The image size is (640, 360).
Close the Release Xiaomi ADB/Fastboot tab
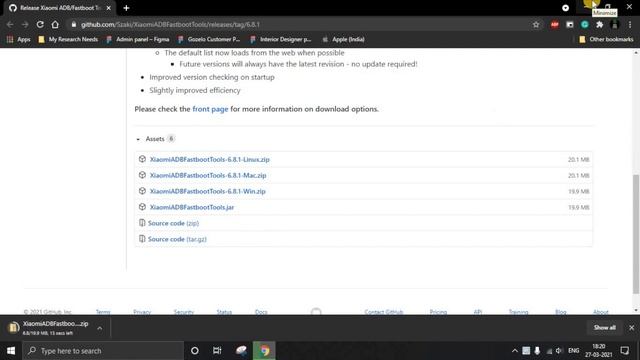109,8
